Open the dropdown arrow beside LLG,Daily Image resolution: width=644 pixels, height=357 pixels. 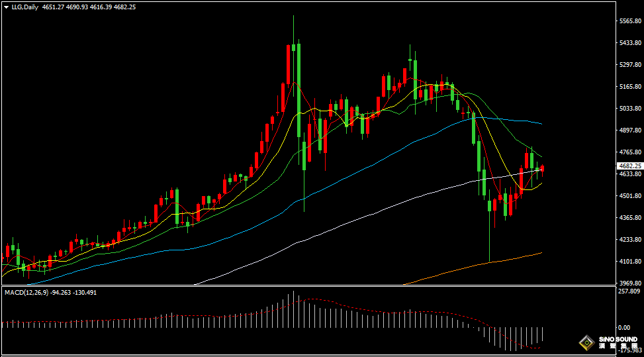point(6,6)
